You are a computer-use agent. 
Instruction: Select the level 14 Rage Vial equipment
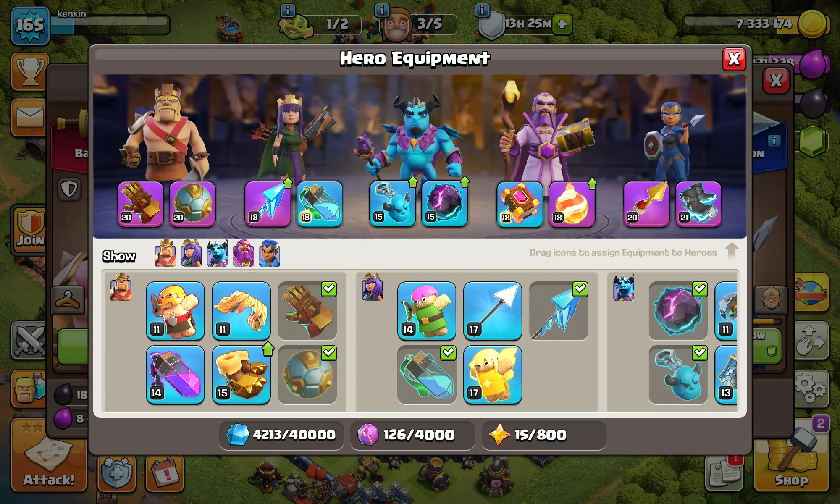tap(175, 375)
